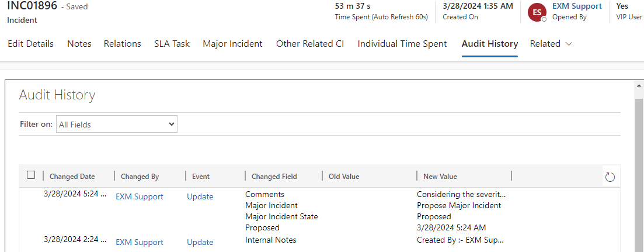Click the Audit History tab
644x252 pixels.
point(489,44)
